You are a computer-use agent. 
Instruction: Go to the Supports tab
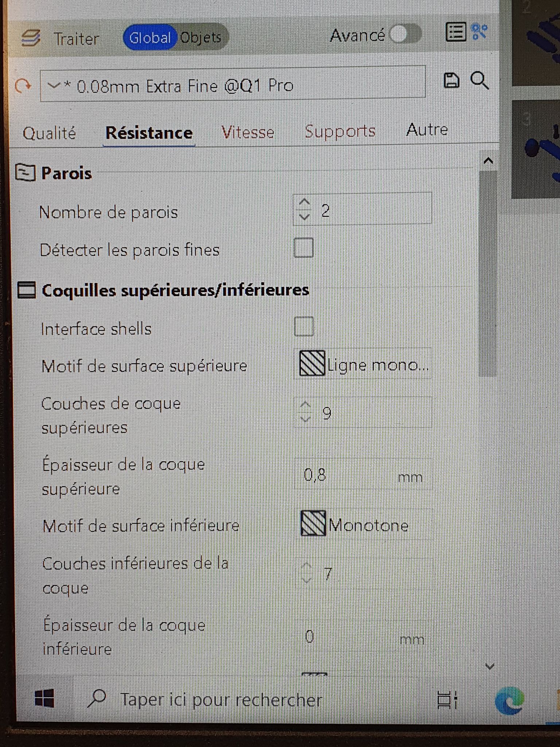pos(340,131)
